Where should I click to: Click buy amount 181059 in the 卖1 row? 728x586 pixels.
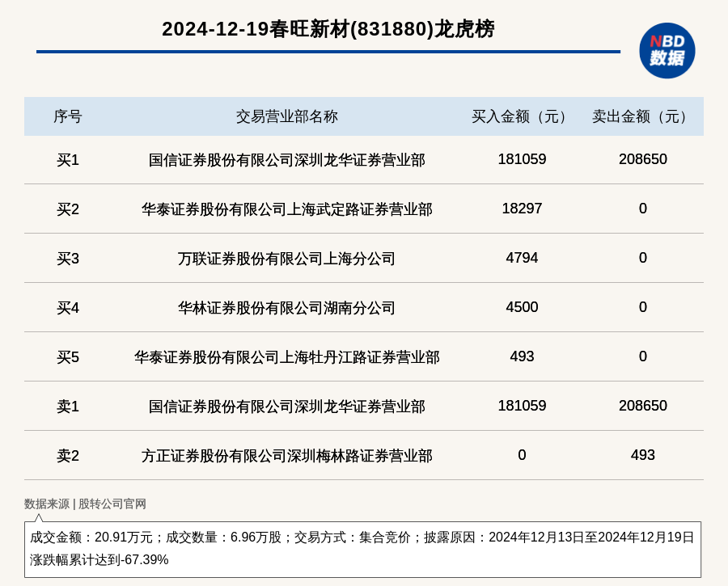point(522,406)
